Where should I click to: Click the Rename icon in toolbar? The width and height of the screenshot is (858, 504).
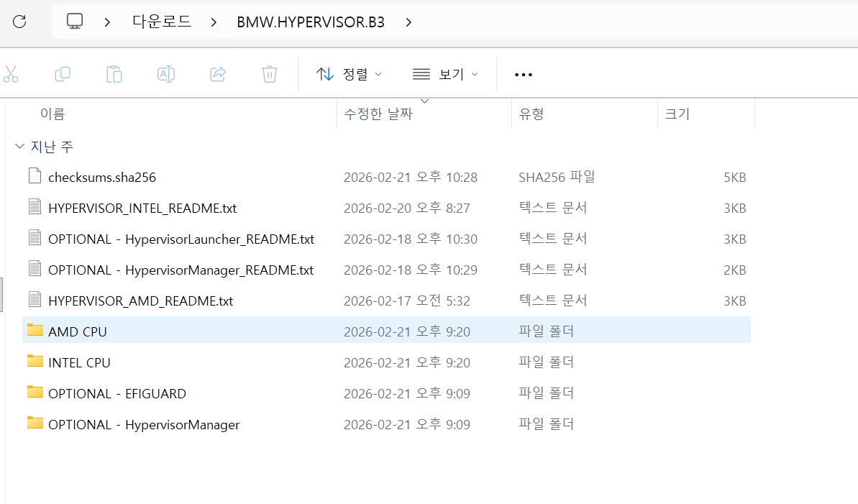166,74
